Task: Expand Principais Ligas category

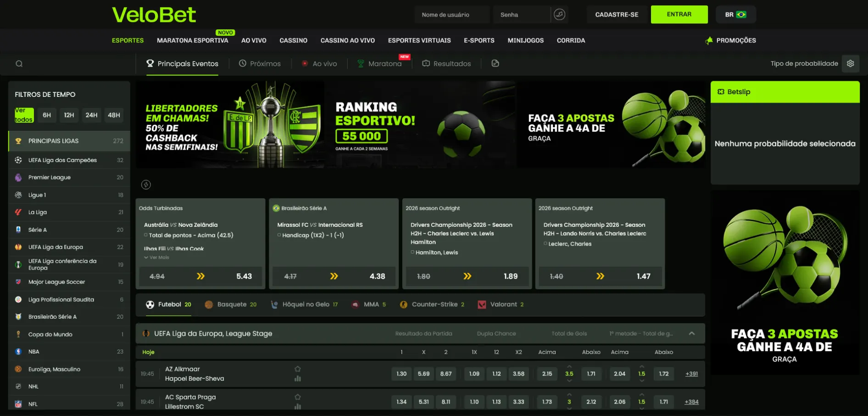Action: (69, 141)
